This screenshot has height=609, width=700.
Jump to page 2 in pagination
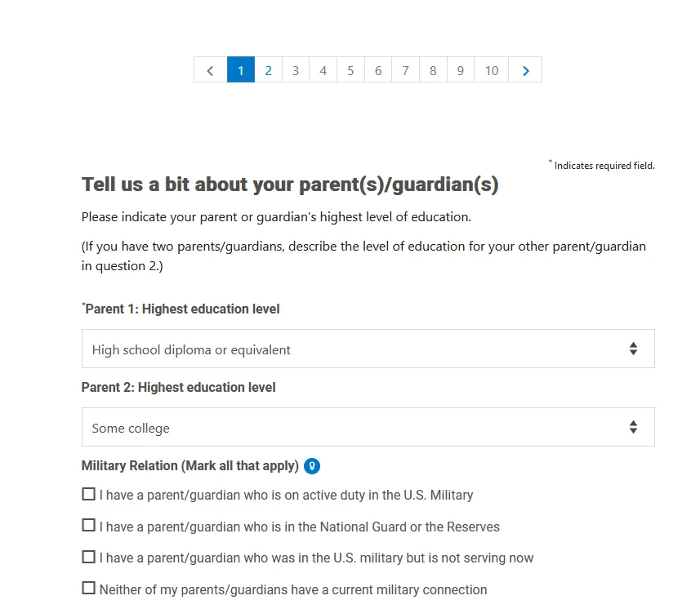[268, 70]
